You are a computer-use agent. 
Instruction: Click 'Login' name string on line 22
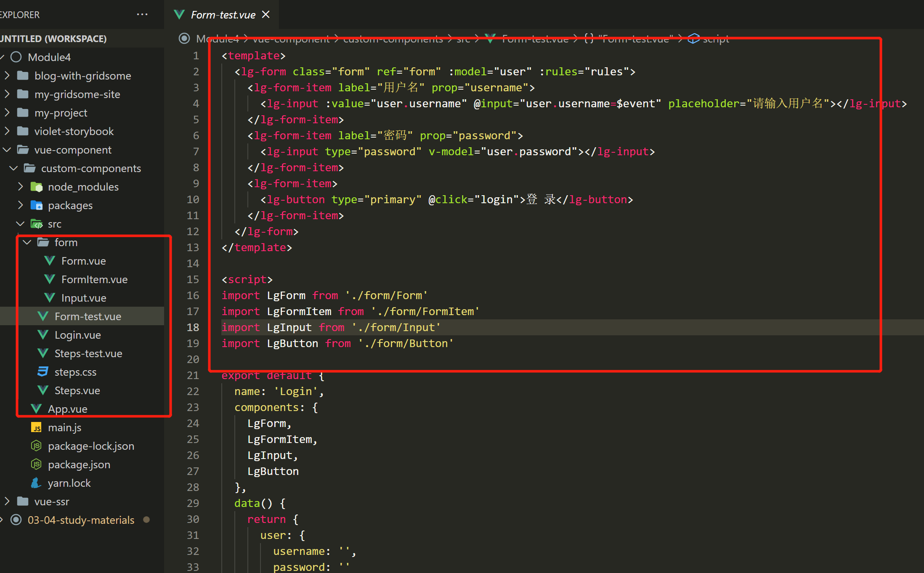pos(296,391)
